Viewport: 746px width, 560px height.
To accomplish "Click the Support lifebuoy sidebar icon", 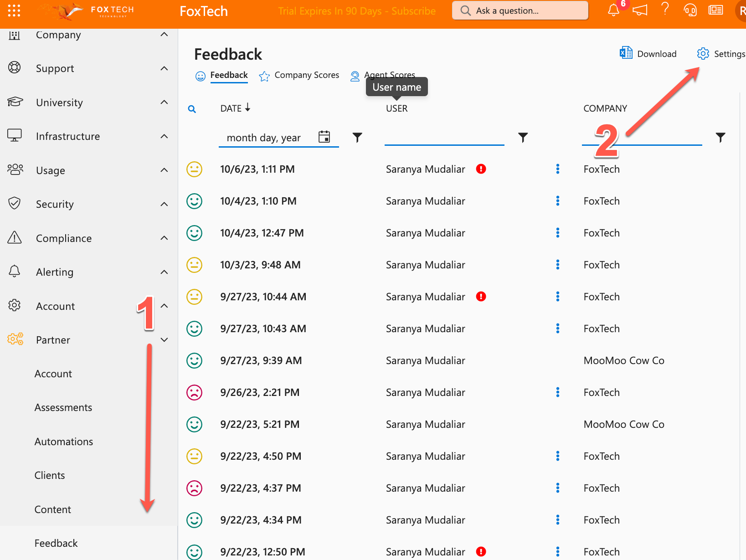I will point(15,68).
